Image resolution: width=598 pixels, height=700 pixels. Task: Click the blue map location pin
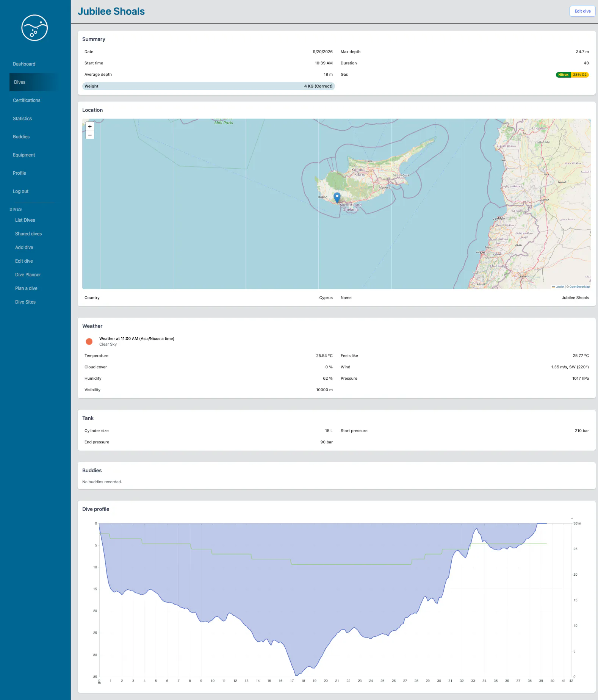(x=337, y=197)
